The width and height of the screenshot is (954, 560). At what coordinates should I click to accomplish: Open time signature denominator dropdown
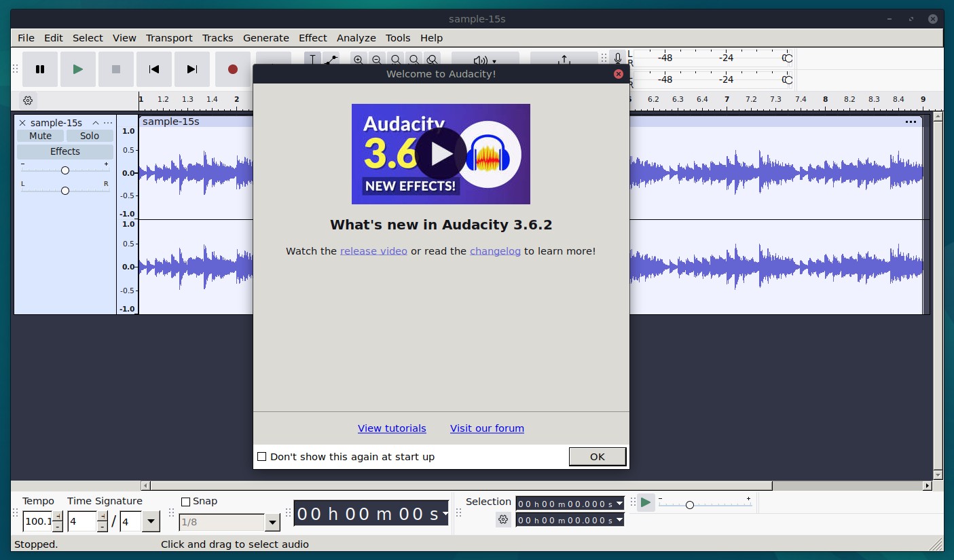coord(151,522)
